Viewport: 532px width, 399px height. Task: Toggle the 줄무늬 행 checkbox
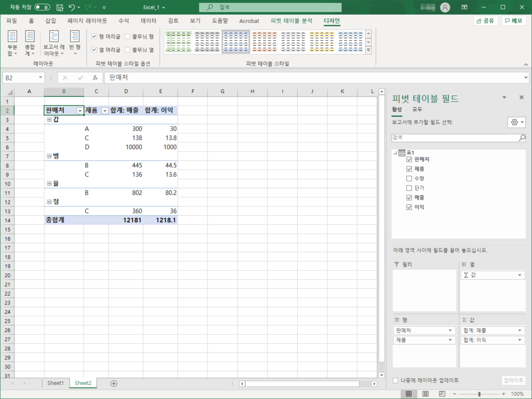(x=128, y=36)
